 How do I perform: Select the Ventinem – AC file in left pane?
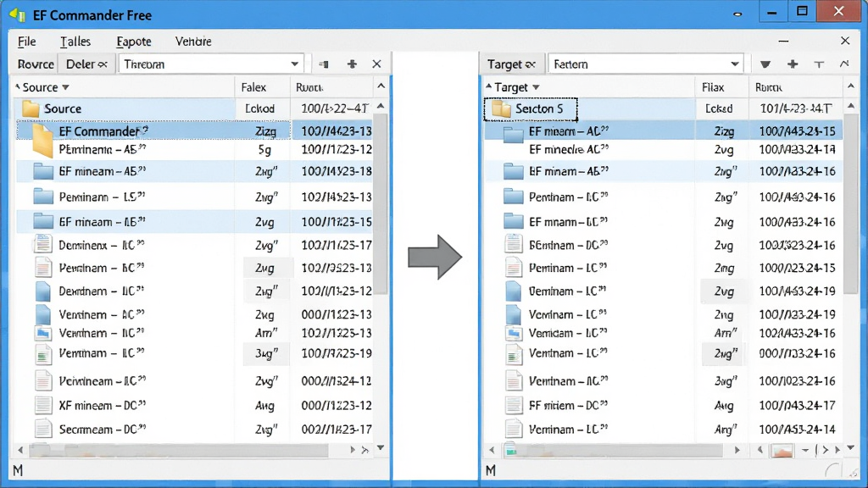[x=194, y=315]
